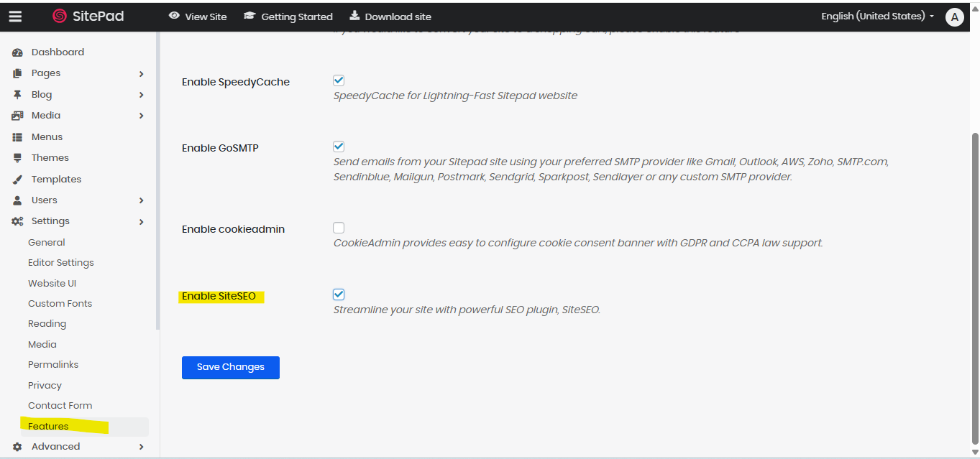Expand the Pages submenu arrow

point(141,74)
